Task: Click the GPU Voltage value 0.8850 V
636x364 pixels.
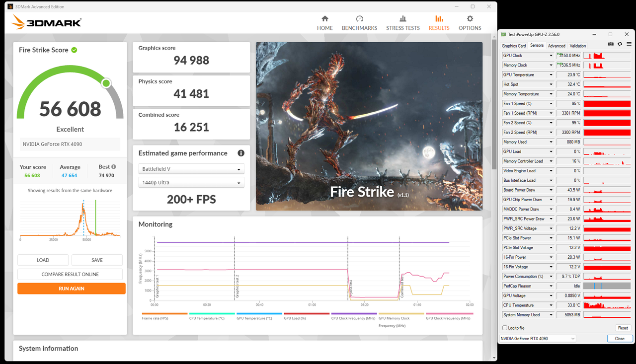Action: point(572,295)
